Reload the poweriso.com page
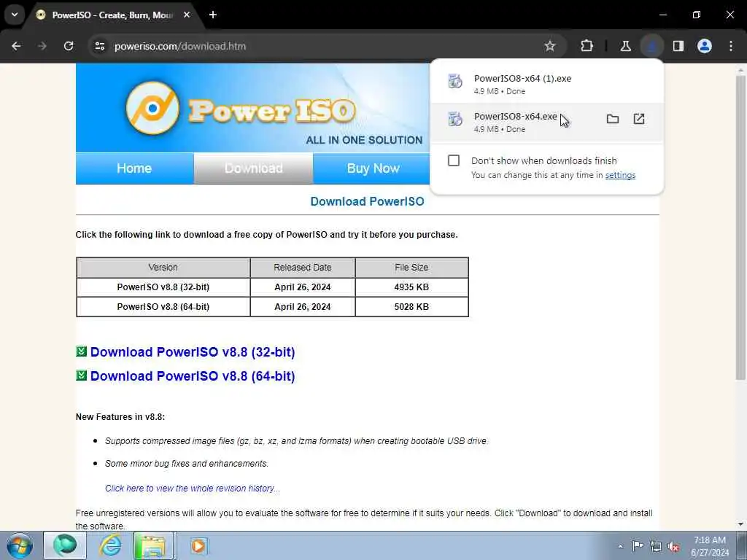Viewport: 747px width, 560px height. click(x=69, y=46)
